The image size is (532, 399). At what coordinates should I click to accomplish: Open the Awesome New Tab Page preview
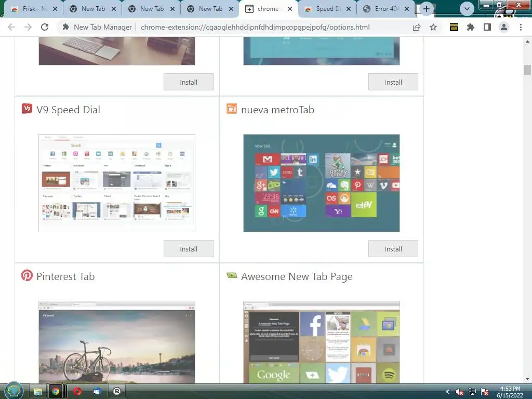point(322,342)
